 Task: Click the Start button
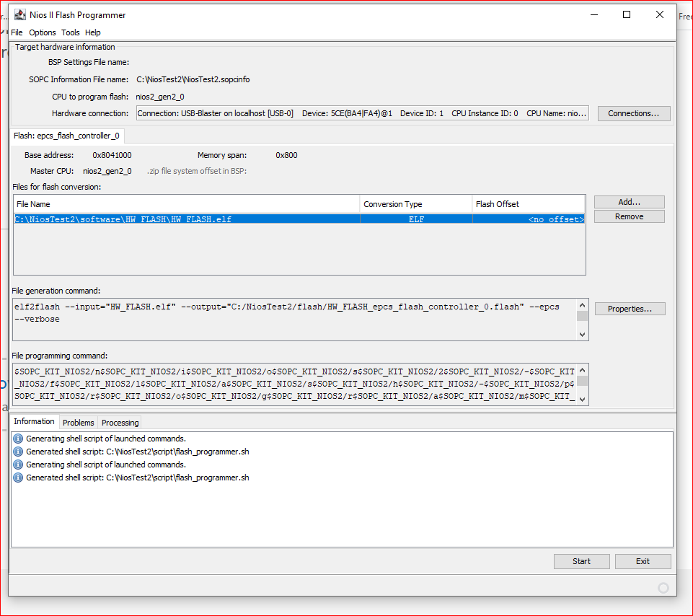pos(582,561)
